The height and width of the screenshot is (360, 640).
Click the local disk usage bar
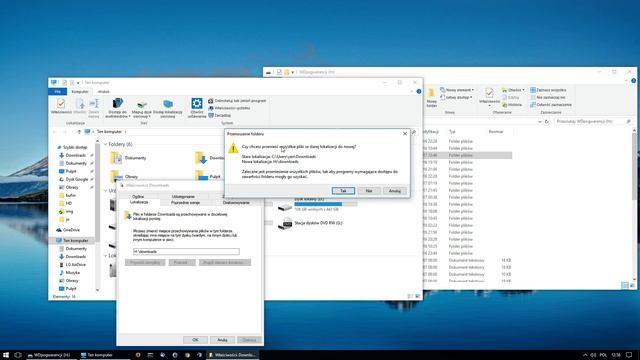325,204
